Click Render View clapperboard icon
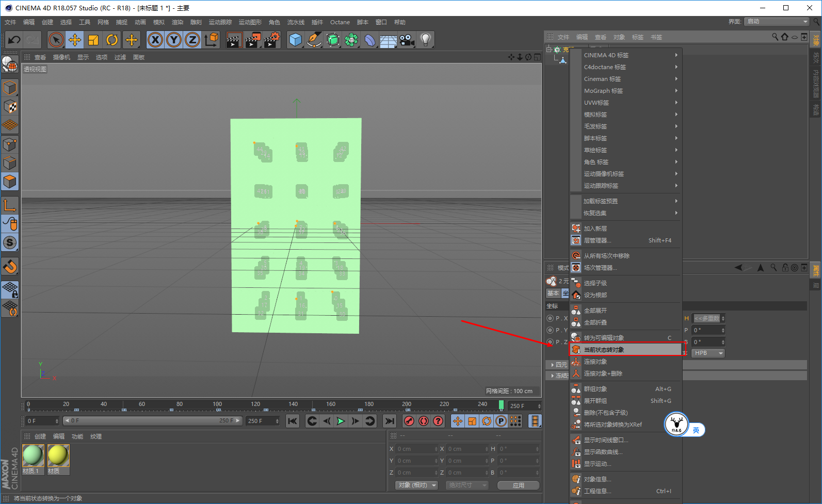822x504 pixels. point(234,40)
